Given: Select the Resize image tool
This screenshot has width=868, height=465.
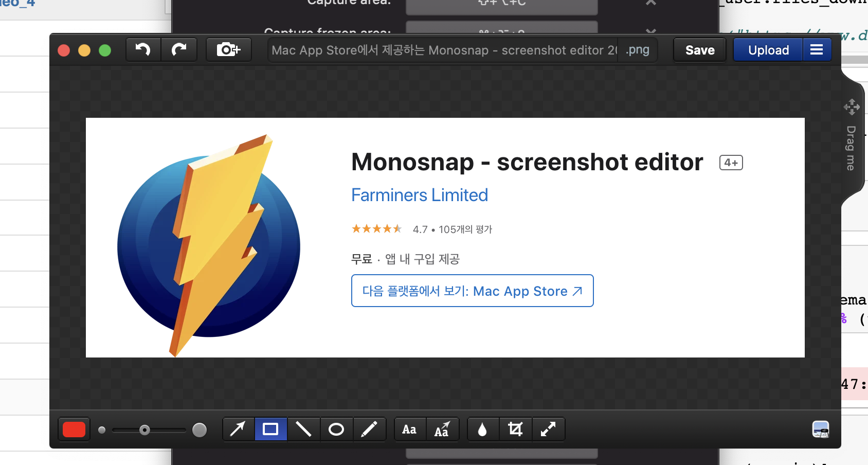Looking at the screenshot, I should (548, 430).
